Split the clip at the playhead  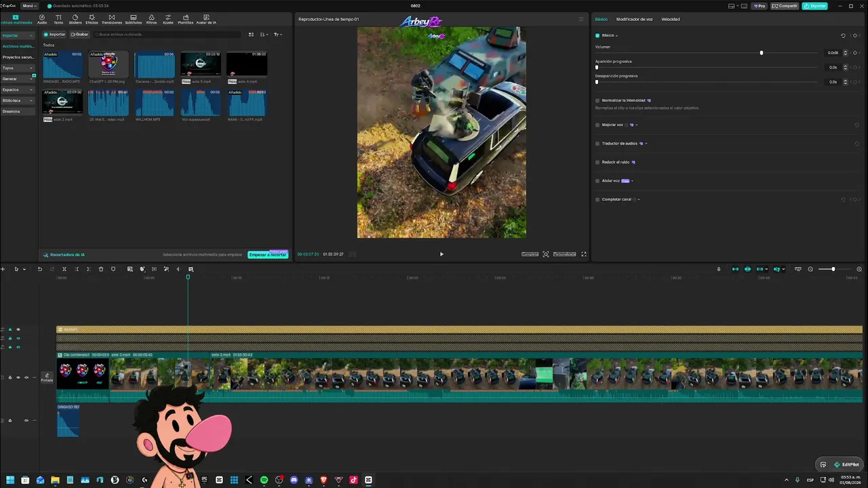64,269
